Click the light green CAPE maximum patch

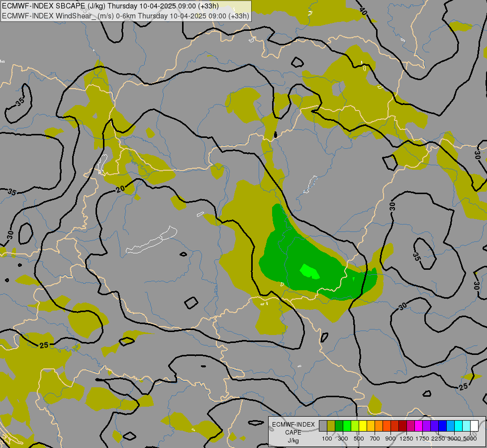pos(309,271)
